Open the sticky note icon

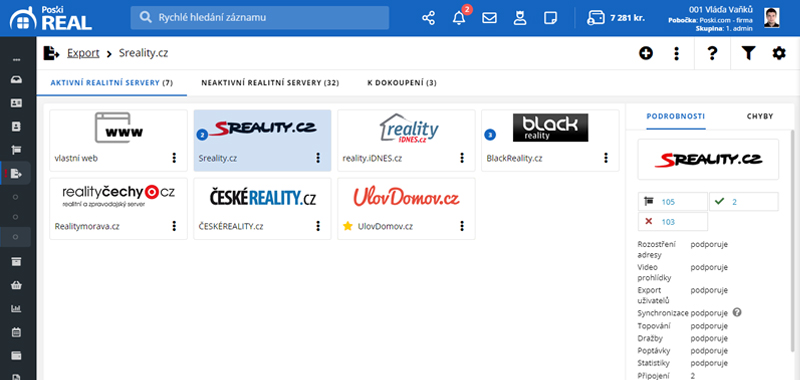coord(550,18)
